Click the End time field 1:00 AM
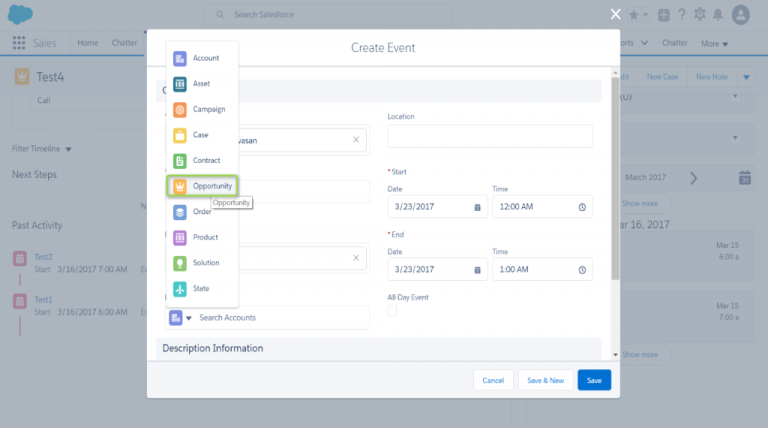768x428 pixels. click(542, 269)
